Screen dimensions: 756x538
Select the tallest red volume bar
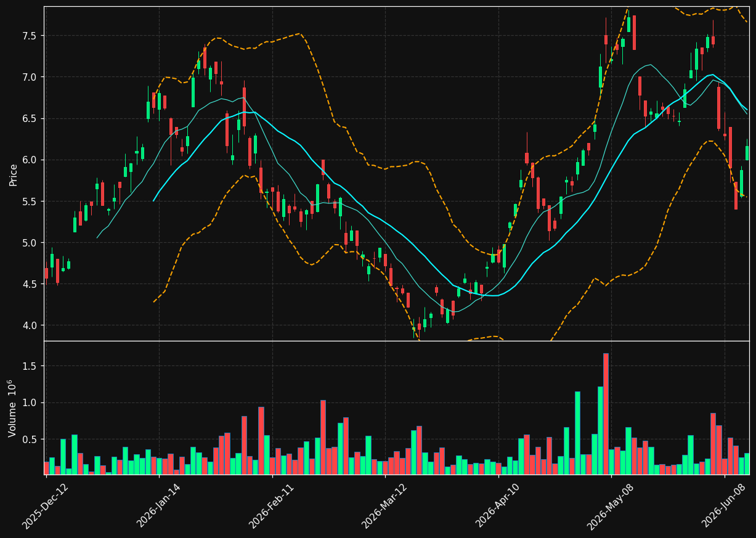coord(606,414)
